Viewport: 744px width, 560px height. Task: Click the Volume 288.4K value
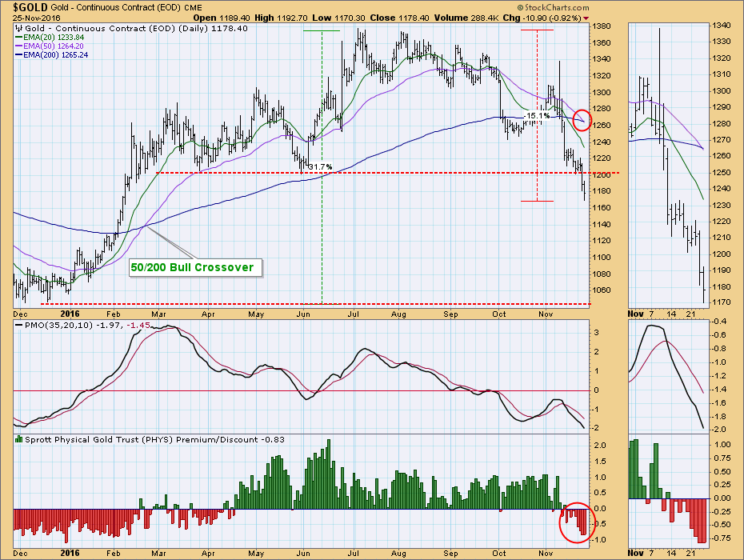(x=466, y=18)
